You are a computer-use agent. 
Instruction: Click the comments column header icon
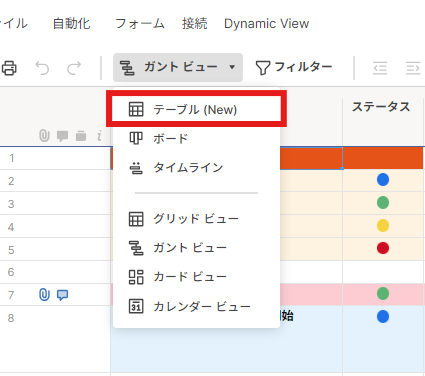click(x=62, y=136)
